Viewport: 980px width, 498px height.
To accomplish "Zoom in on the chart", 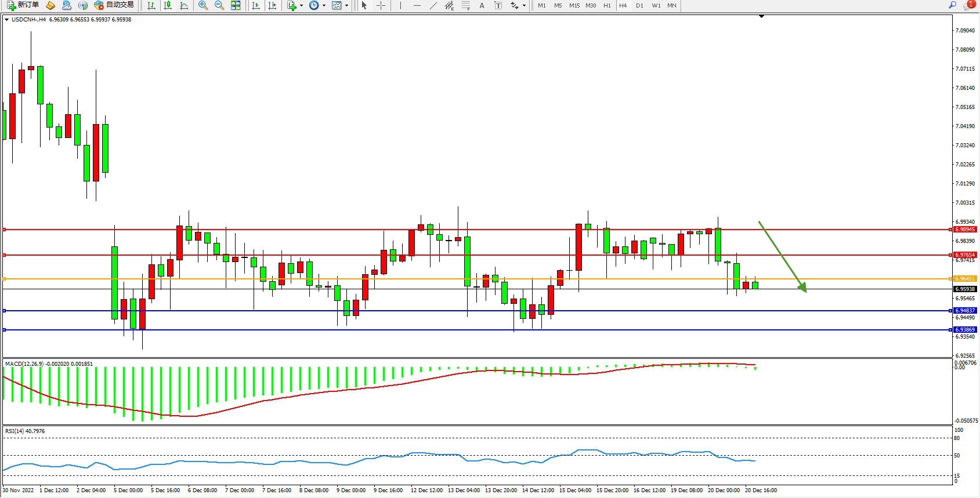I will [x=203, y=5].
